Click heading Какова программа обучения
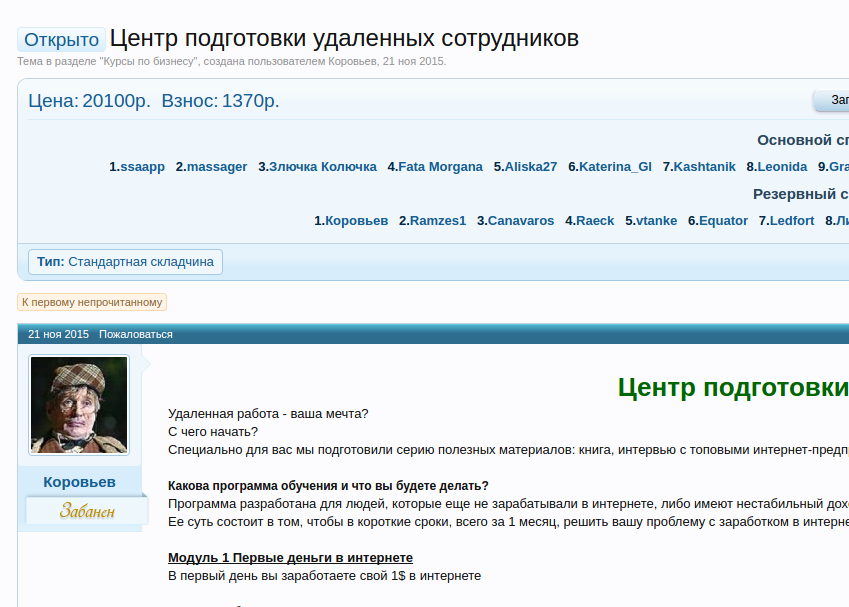 point(328,486)
